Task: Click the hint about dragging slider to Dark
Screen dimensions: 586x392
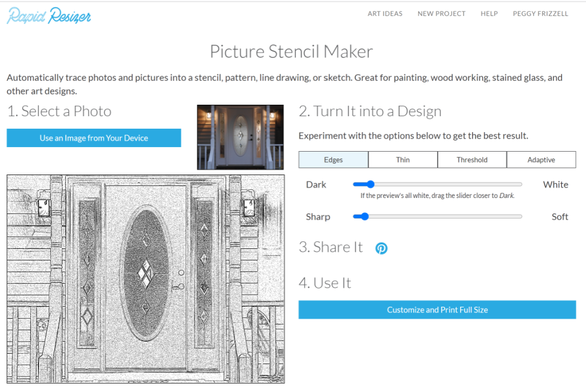Action: coord(437,196)
